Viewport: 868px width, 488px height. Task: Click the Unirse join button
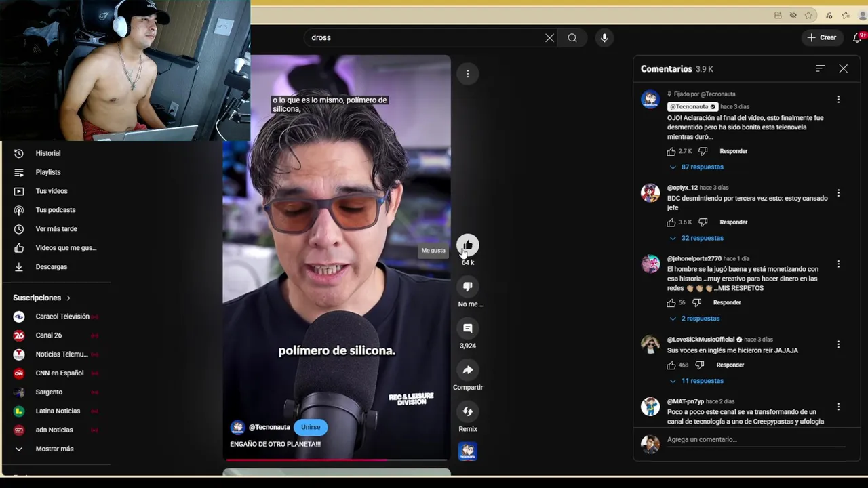coord(311,427)
